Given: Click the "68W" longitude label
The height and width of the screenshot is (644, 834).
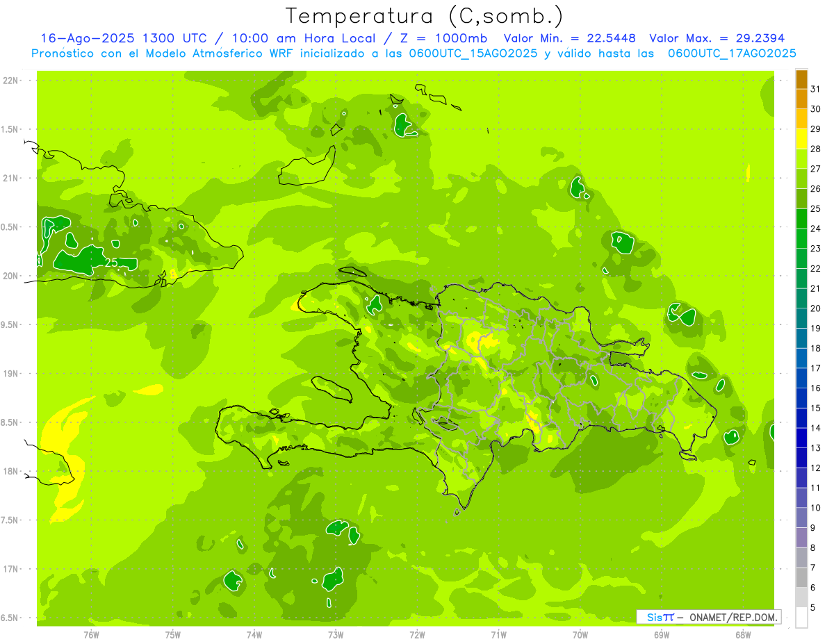Looking at the screenshot, I should coord(743,634).
